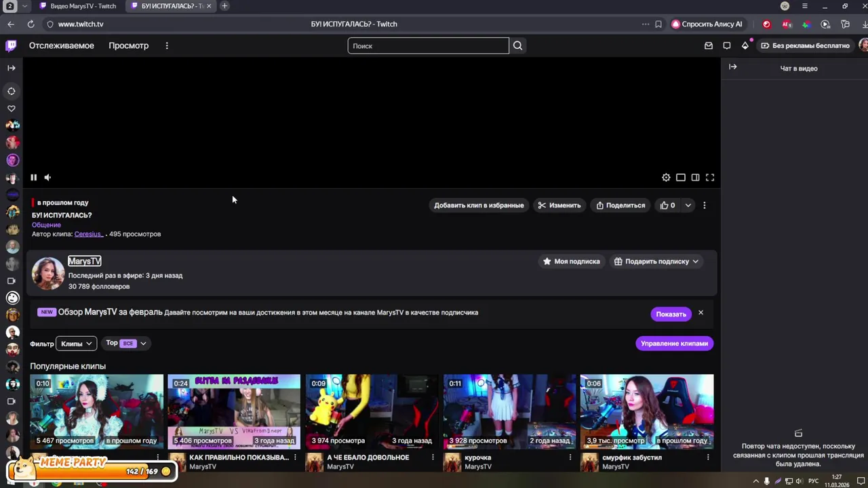Open the whispers chat bubble icon
The height and width of the screenshot is (488, 868).
click(x=727, y=45)
